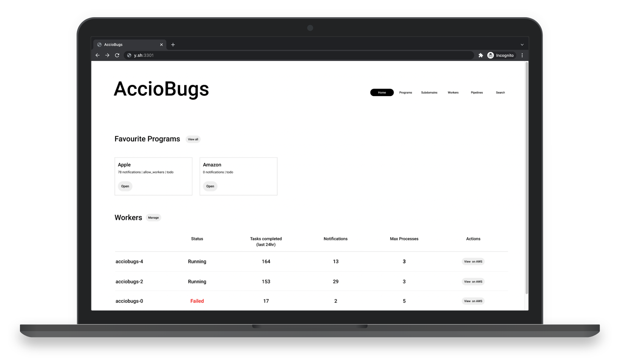Click the AccioBugs page title
The image size is (620, 364).
[x=161, y=89]
